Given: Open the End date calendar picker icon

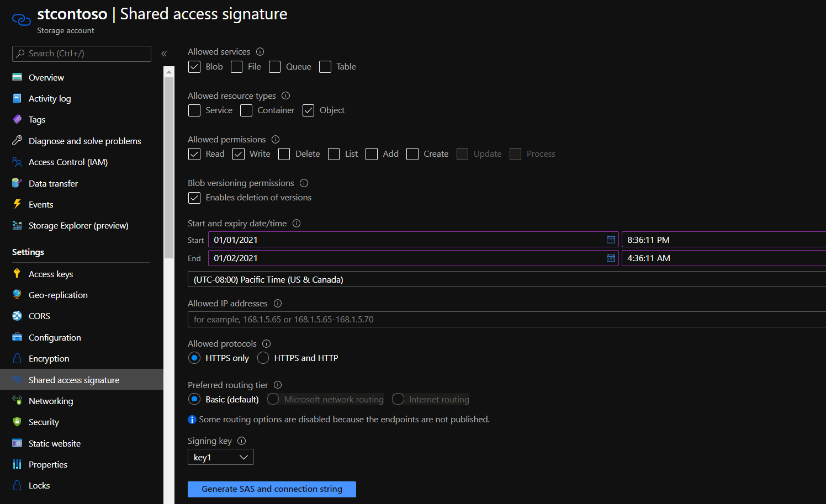Looking at the screenshot, I should tap(611, 258).
